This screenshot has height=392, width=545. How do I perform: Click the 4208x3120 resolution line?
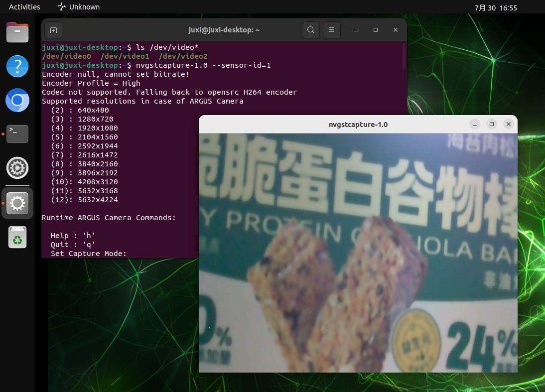(x=84, y=182)
